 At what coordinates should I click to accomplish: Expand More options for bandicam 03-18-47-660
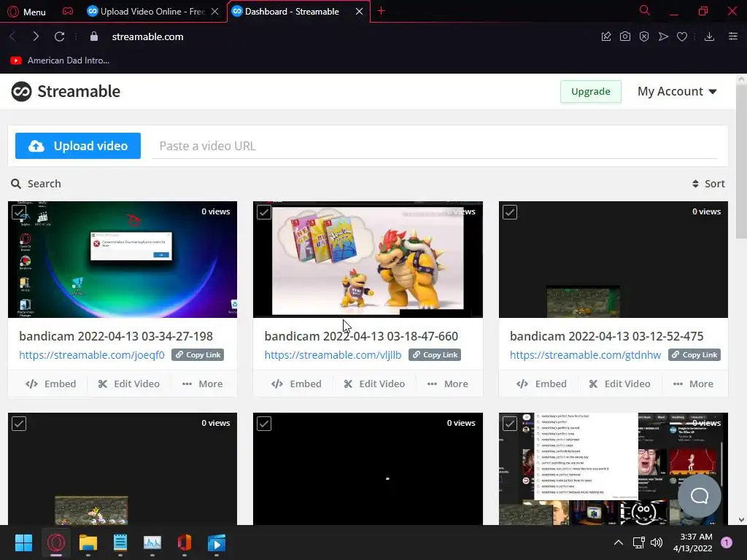pos(448,384)
